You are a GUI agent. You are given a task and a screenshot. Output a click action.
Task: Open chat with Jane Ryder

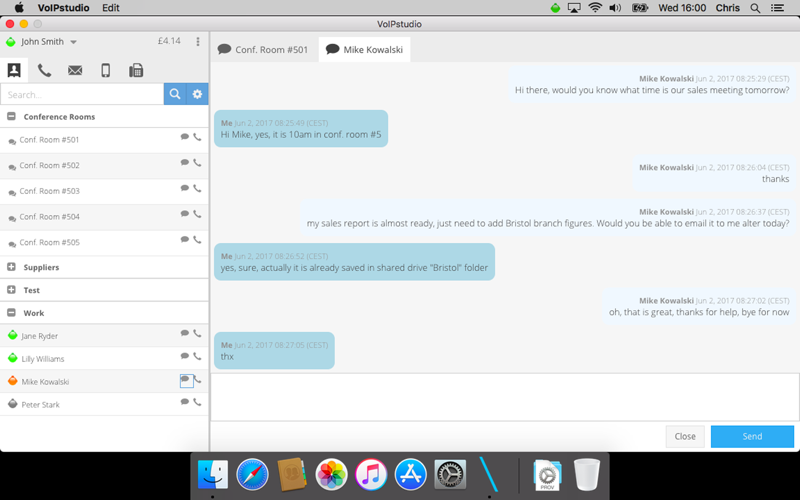click(x=185, y=333)
